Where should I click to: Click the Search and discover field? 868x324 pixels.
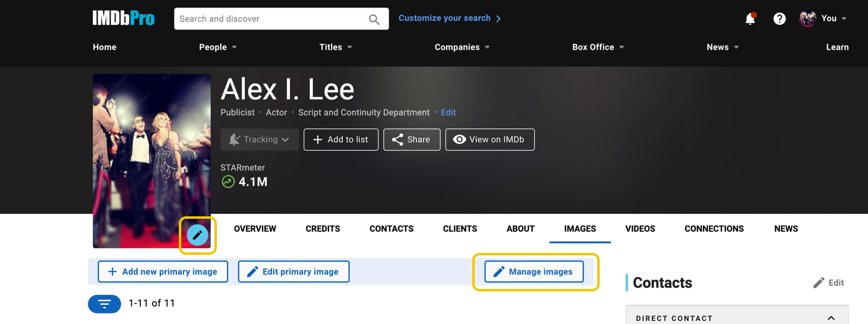tap(272, 19)
